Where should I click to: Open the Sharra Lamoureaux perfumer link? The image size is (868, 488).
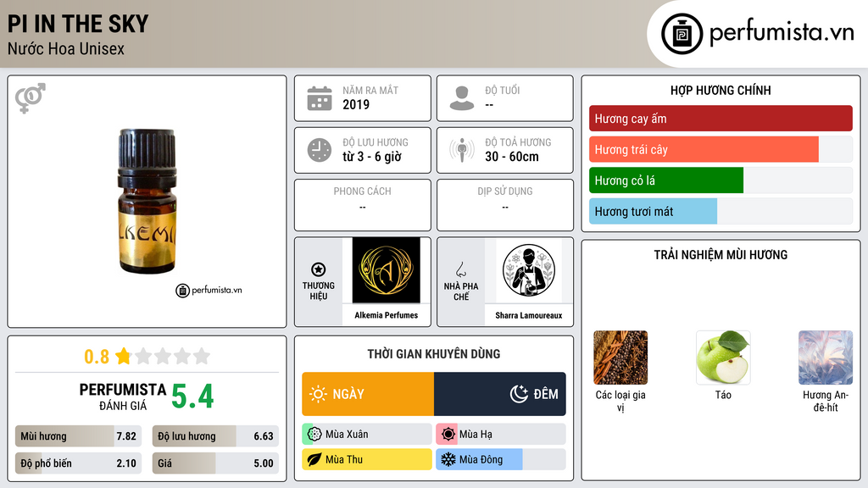tap(529, 315)
